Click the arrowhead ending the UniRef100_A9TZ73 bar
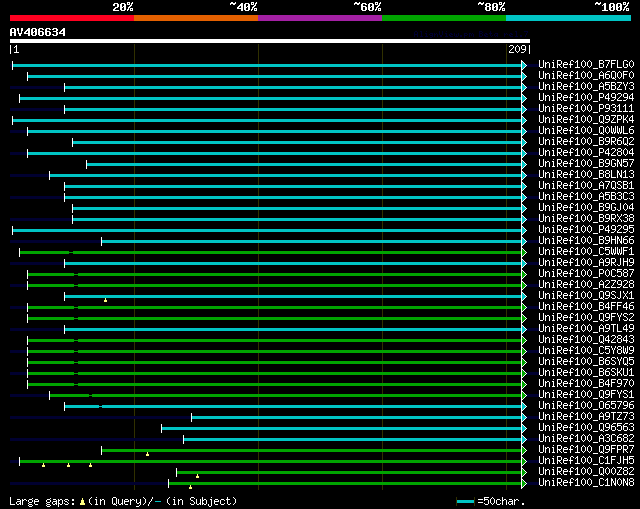This screenshot has height=509, width=640. (x=524, y=417)
